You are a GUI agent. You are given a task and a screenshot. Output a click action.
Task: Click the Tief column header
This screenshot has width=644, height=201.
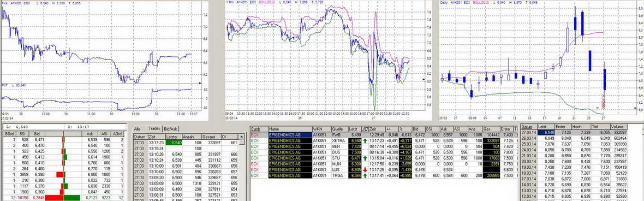pyautogui.click(x=601, y=127)
